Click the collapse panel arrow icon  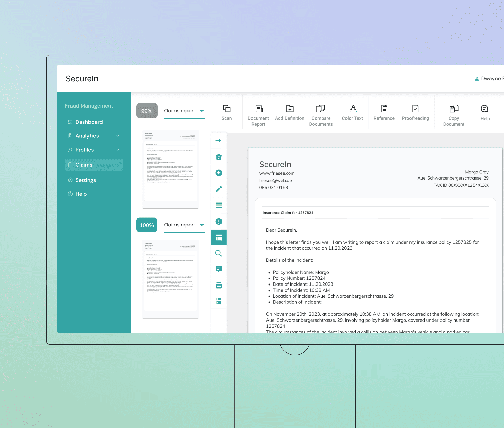(219, 140)
